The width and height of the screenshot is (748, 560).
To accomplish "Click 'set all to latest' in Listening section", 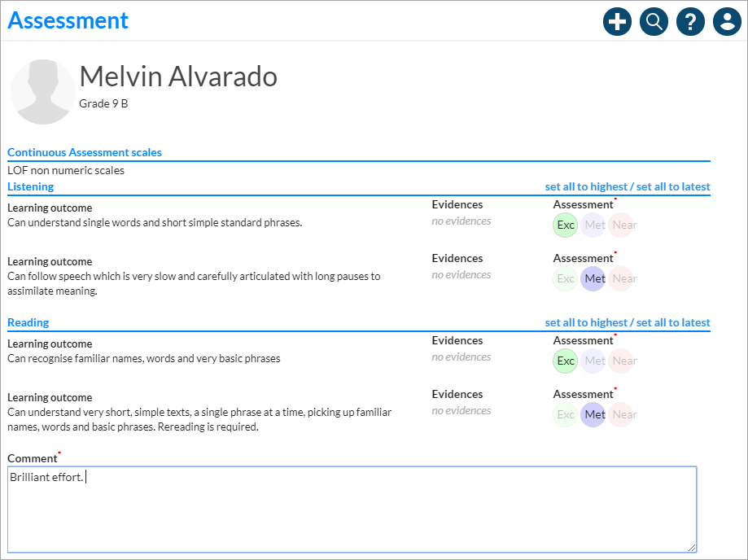I will point(673,186).
